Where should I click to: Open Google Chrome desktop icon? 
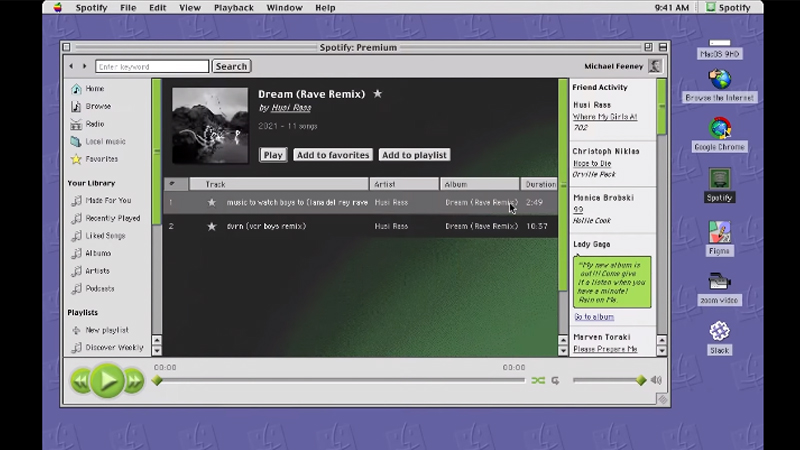[x=719, y=134]
